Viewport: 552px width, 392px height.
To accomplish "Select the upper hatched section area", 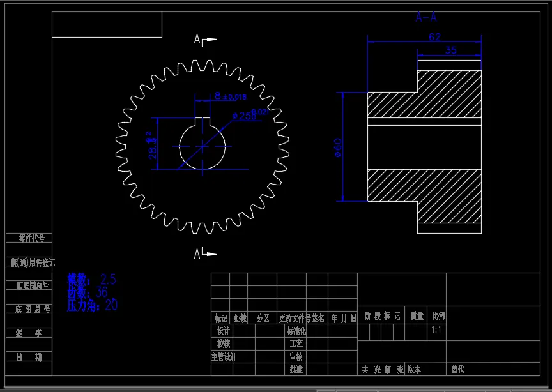I will 425,94.
